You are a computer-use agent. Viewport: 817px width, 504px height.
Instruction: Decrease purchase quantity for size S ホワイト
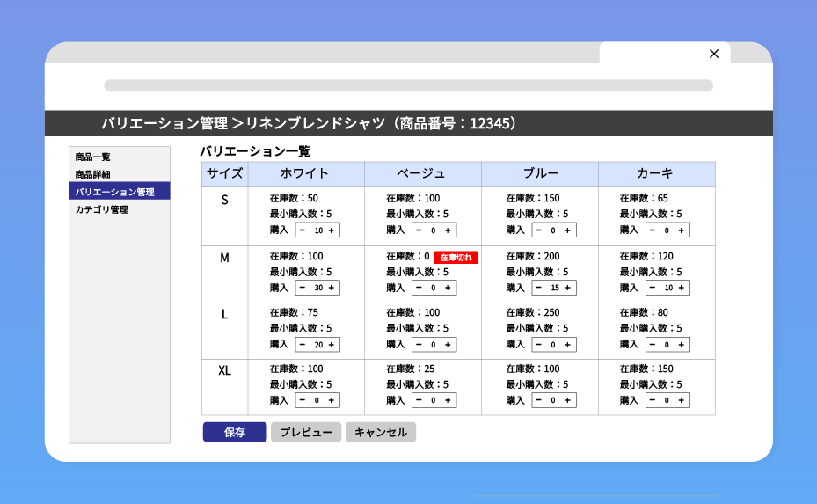pyautogui.click(x=303, y=230)
